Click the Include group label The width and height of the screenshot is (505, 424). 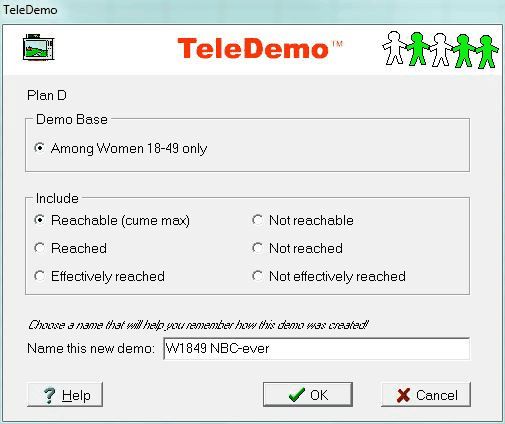57,198
